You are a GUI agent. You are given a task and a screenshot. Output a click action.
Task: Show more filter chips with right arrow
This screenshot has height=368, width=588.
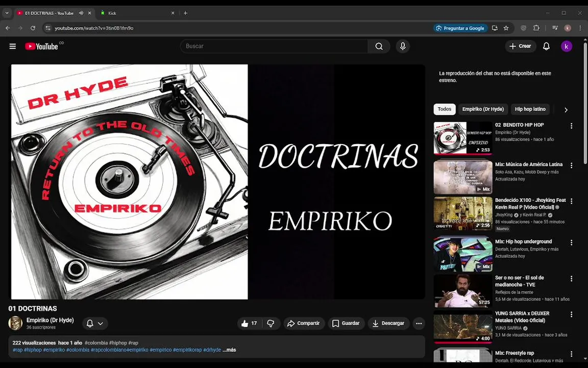[566, 110]
